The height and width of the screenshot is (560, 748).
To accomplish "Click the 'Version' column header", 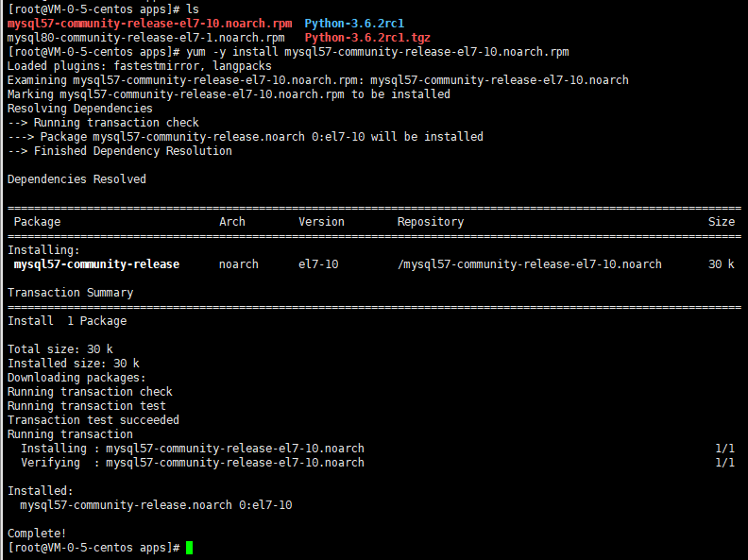I will tap(321, 222).
